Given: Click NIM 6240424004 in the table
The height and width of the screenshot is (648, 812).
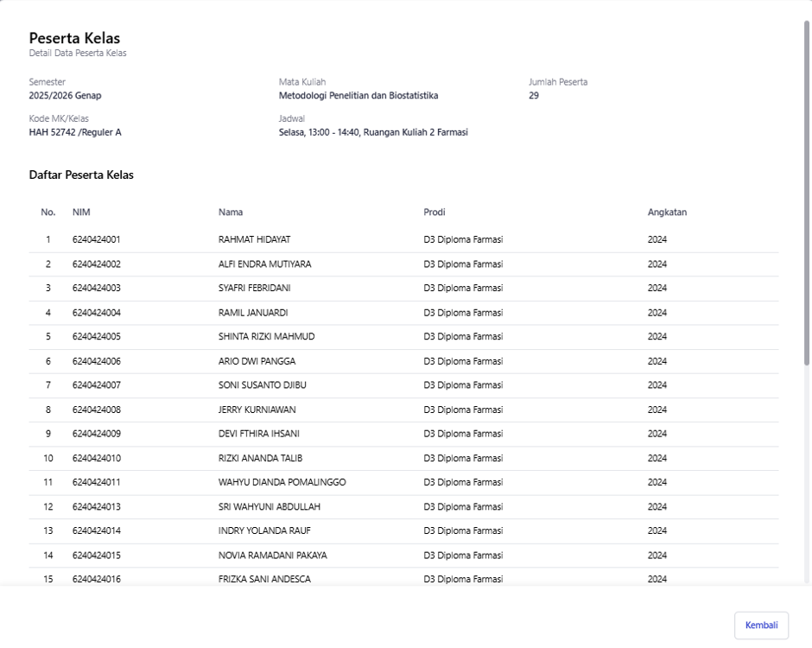Looking at the screenshot, I should point(97,313).
